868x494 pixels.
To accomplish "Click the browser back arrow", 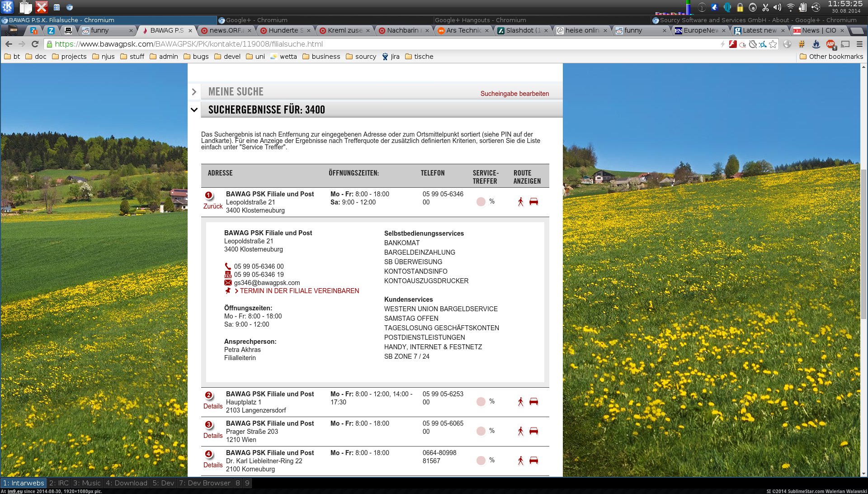I will click(x=9, y=44).
